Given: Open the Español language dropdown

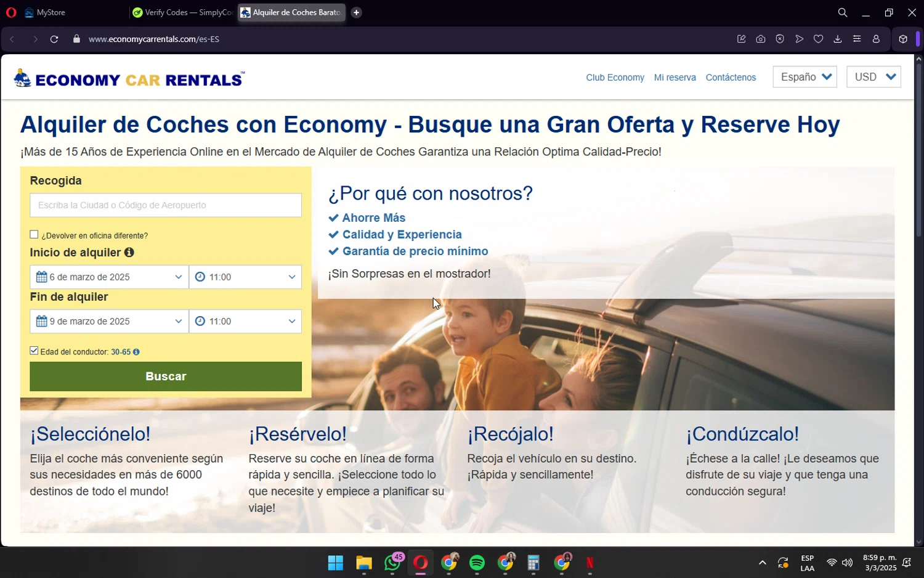Looking at the screenshot, I should [x=804, y=77].
